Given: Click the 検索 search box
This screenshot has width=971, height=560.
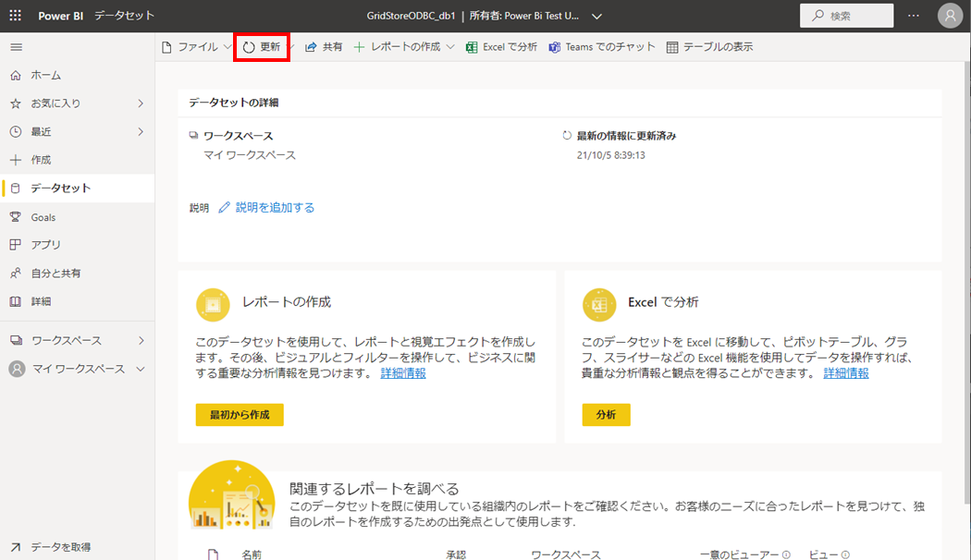Looking at the screenshot, I should 846,16.
